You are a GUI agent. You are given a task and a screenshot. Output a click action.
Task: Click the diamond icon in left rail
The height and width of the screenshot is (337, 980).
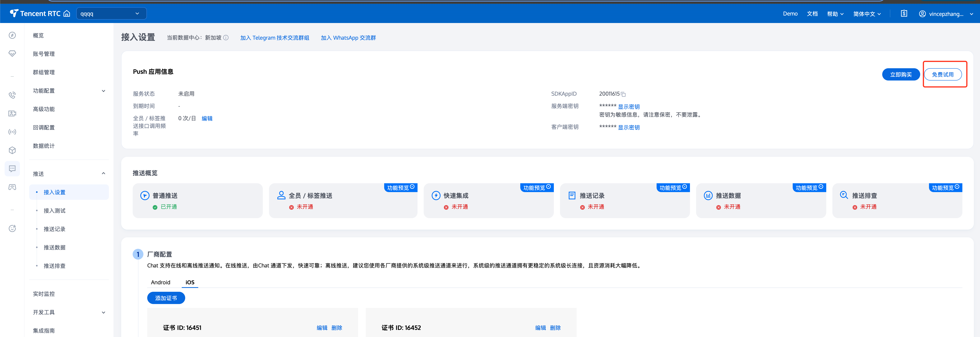click(12, 54)
